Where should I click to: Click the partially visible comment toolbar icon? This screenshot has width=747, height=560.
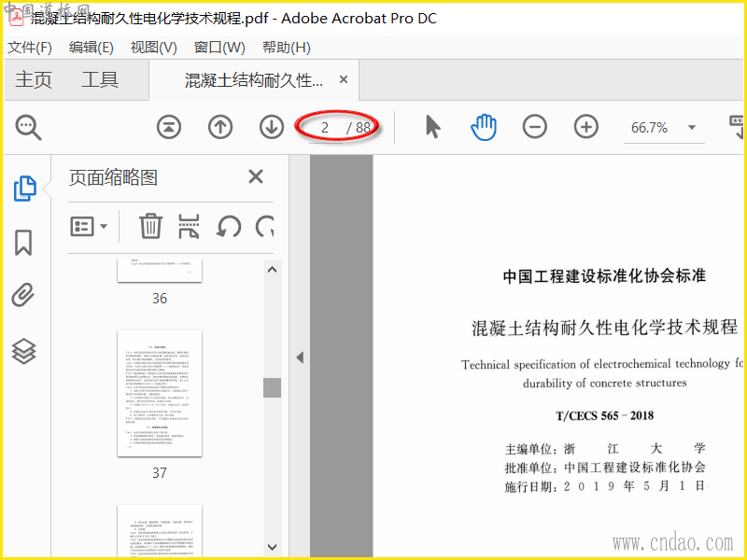click(x=738, y=126)
